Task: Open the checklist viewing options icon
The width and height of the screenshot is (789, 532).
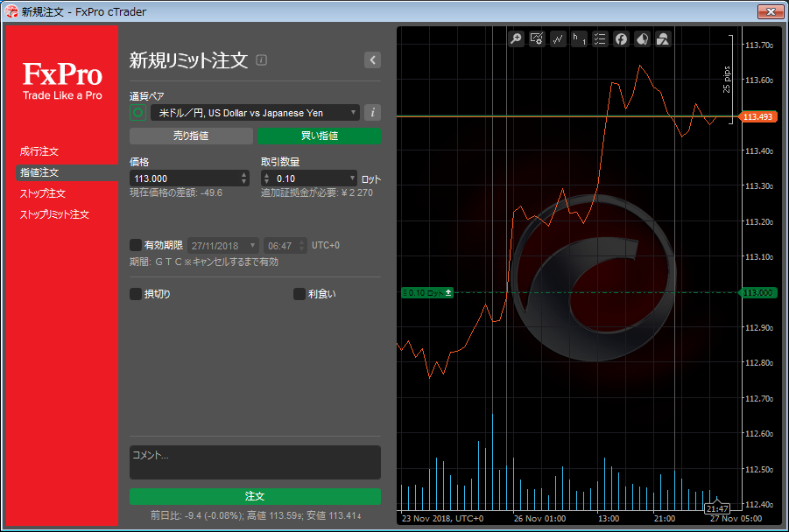Action: (600, 38)
